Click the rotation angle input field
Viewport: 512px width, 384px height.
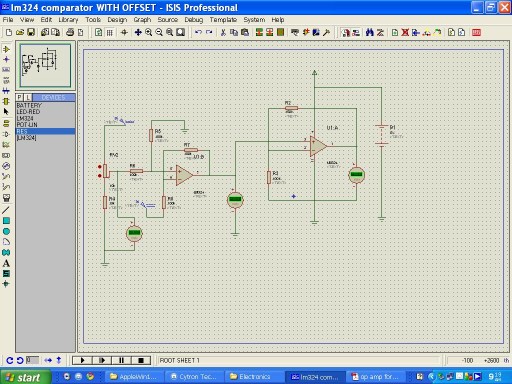coord(32,360)
